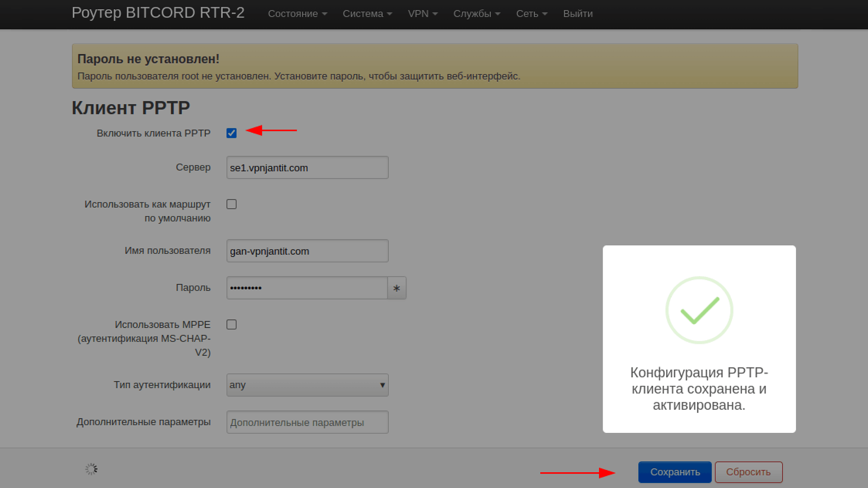This screenshot has height=488, width=868.
Task: Focus the Пароль password field
Action: point(306,288)
